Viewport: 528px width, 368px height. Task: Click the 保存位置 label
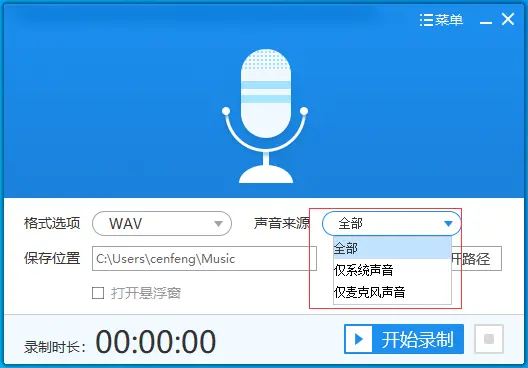pyautogui.click(x=52, y=259)
